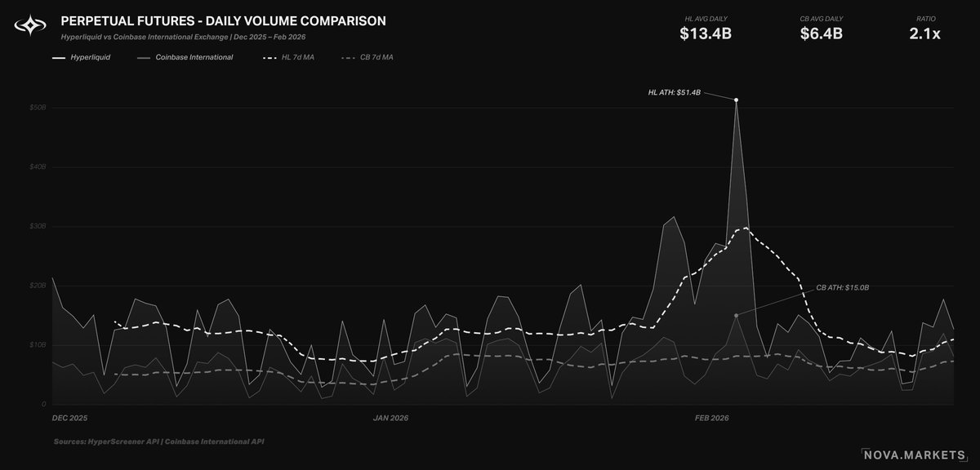The height and width of the screenshot is (470, 980).
Task: Click the Nova Markets logo icon
Action: tap(32, 27)
